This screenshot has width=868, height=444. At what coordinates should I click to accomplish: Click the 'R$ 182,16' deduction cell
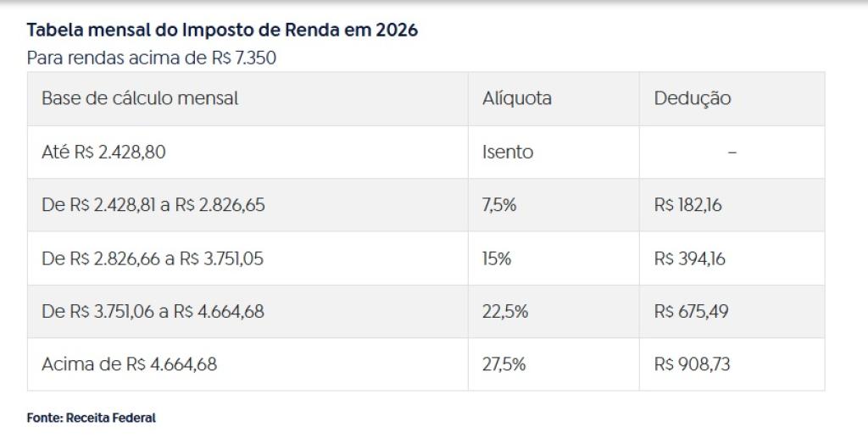(x=687, y=205)
